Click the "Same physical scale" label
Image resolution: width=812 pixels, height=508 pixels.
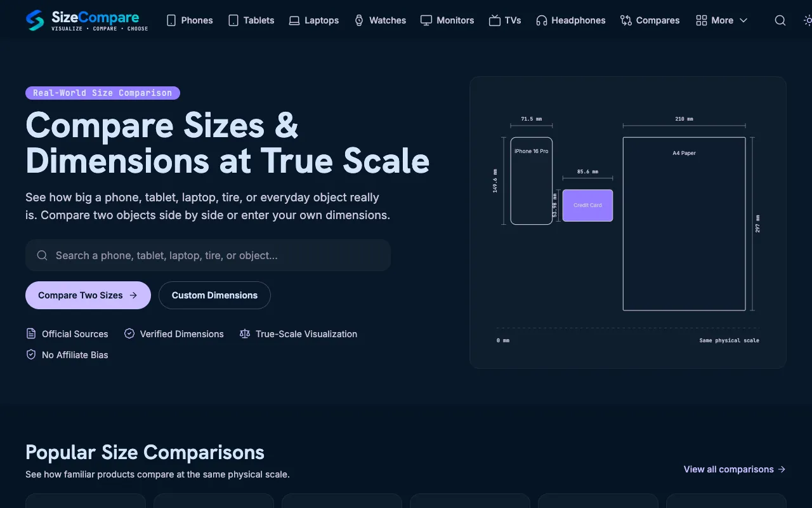(x=730, y=340)
